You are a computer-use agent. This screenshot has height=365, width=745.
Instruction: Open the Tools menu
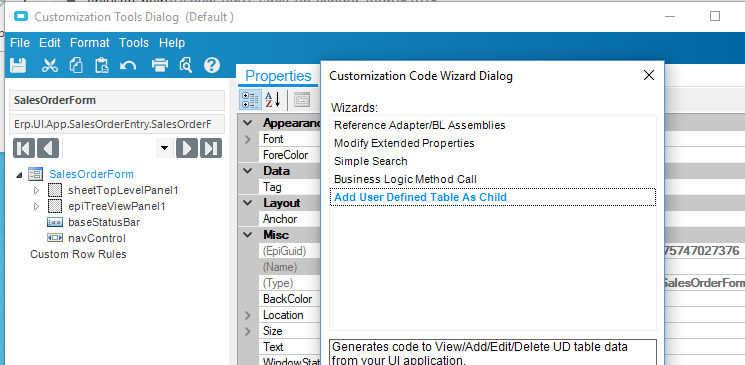pos(134,43)
